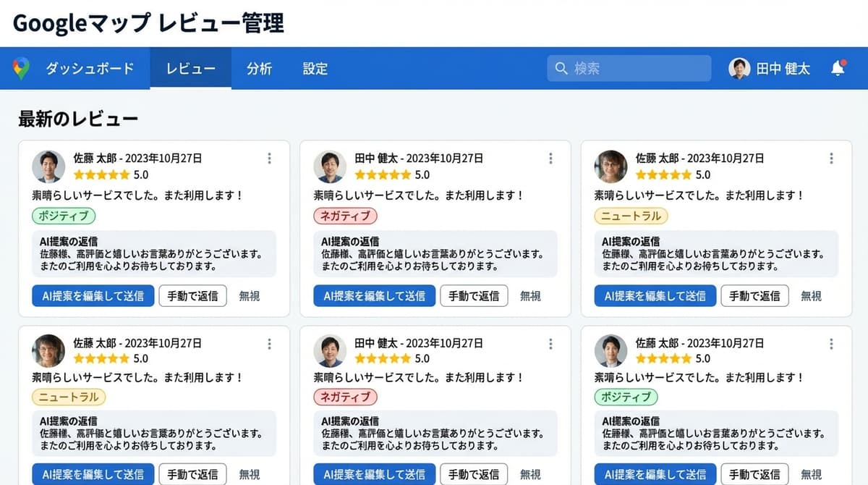Screen dimensions: 868x485
Task: Open notifications via the bell icon
Action: (x=838, y=68)
